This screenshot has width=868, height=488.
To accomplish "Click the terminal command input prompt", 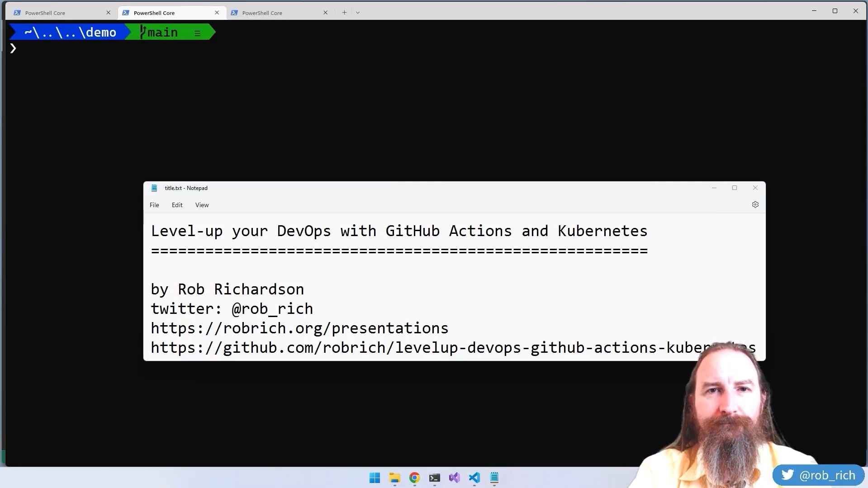I will click(13, 48).
